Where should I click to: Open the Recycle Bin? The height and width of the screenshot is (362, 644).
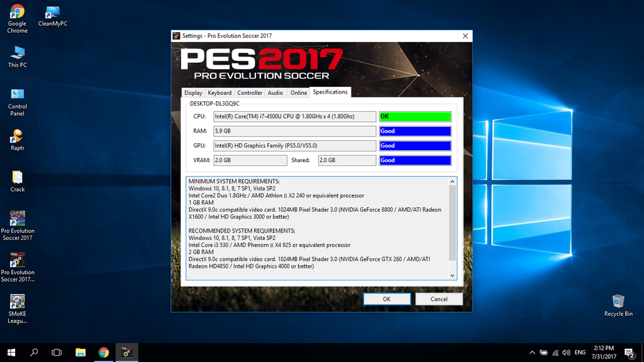click(618, 305)
